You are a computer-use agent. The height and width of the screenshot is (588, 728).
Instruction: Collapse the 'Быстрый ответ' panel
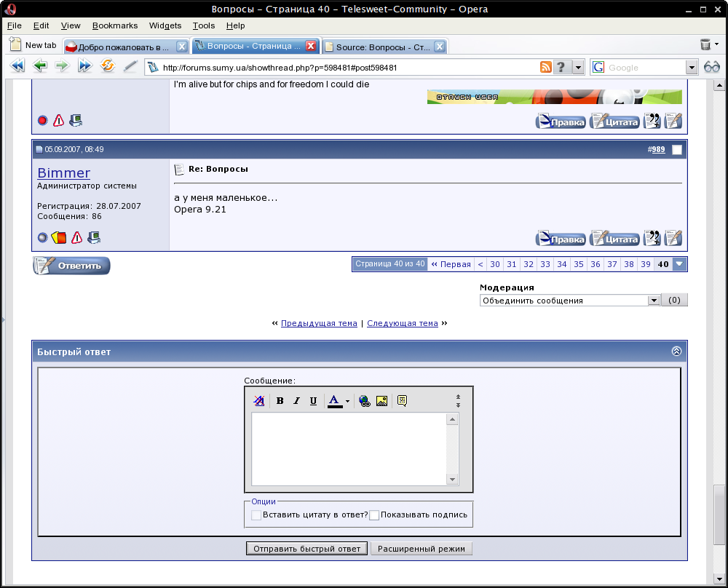tap(676, 351)
